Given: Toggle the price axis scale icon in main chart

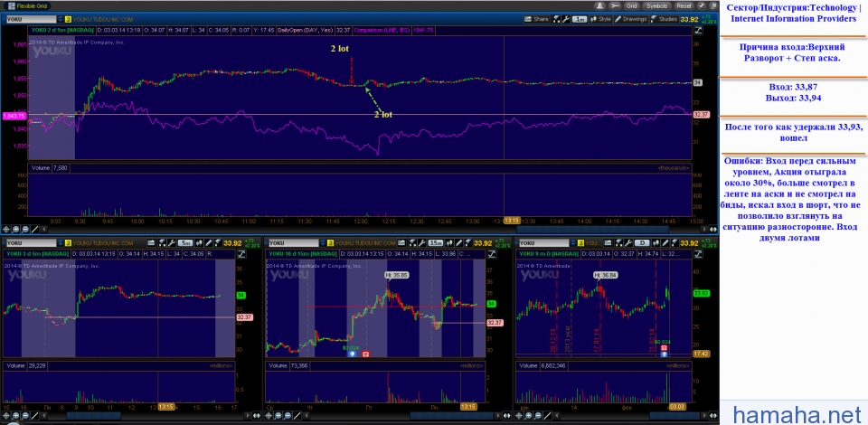Looking at the screenshot, I should point(698,29).
